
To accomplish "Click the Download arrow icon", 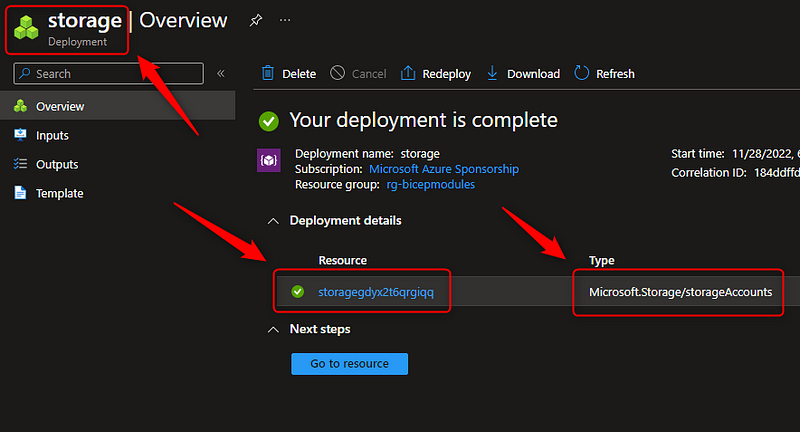I will coord(492,73).
